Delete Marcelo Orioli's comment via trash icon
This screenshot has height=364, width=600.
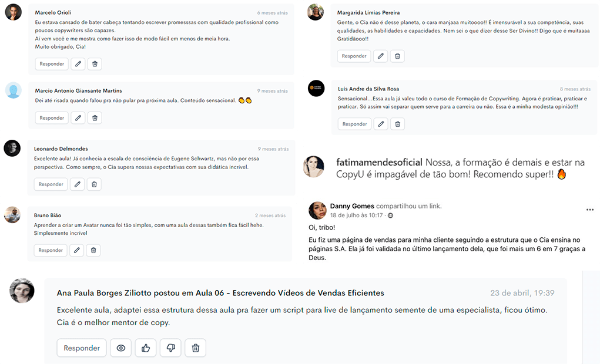(x=95, y=64)
